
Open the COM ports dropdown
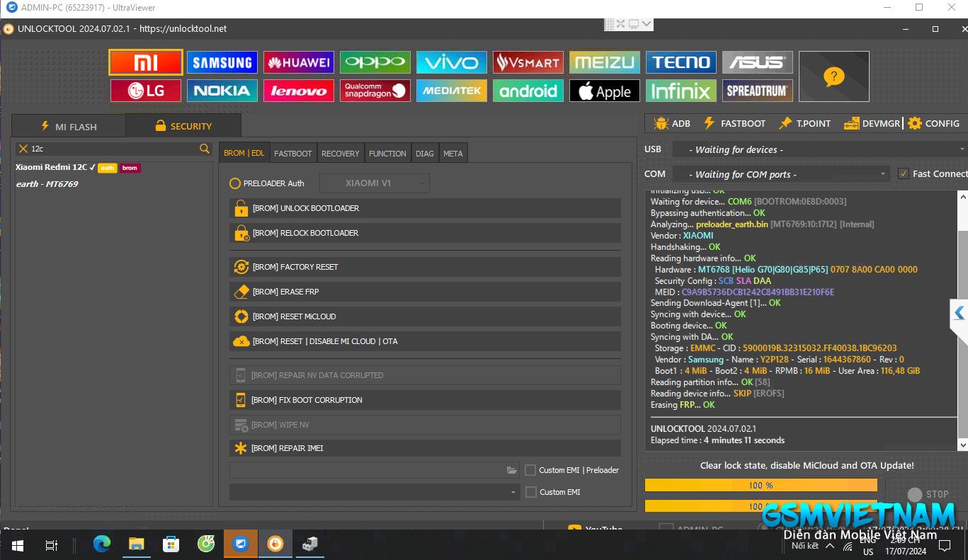point(780,174)
